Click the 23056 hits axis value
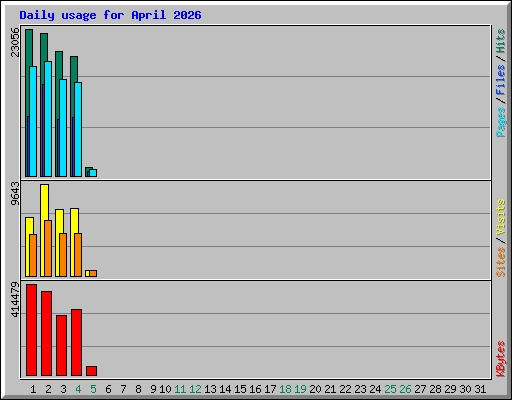This screenshot has height=400, width=512. [15, 42]
